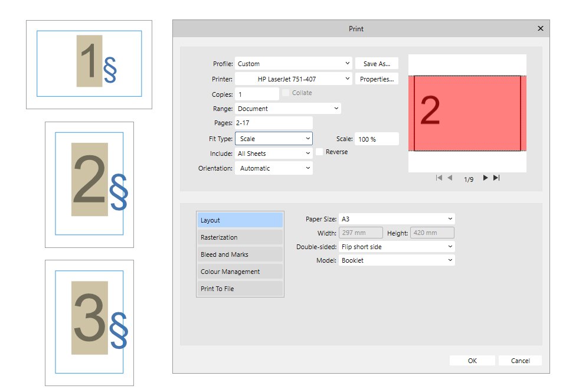Click the 1/9 page counter
Image resolution: width=579 pixels, height=392 pixels.
click(x=469, y=179)
